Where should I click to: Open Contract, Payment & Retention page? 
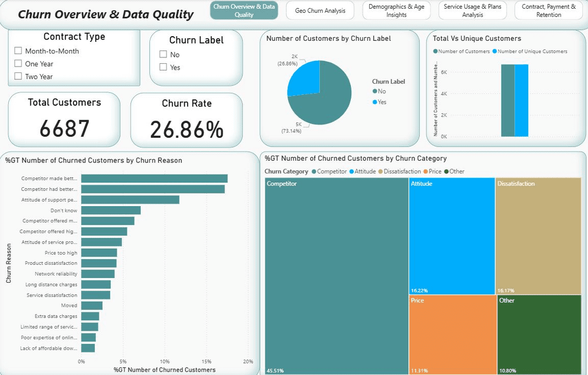tap(548, 10)
